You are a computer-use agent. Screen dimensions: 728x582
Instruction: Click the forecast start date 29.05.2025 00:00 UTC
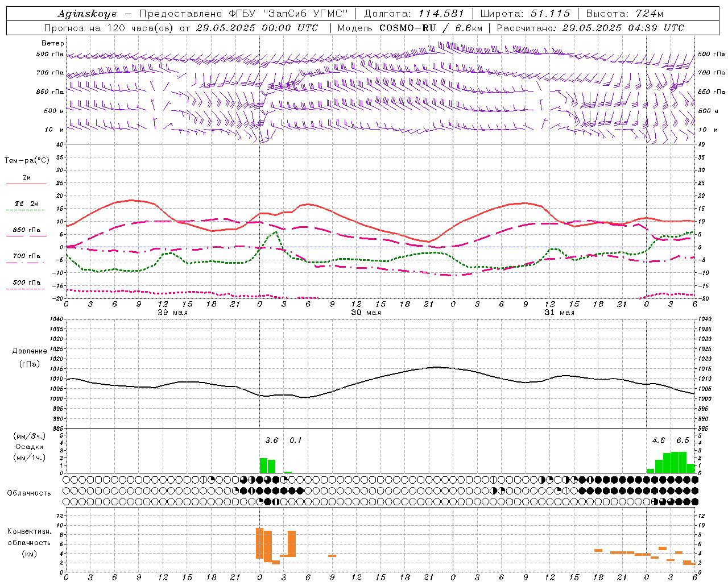coord(257,28)
